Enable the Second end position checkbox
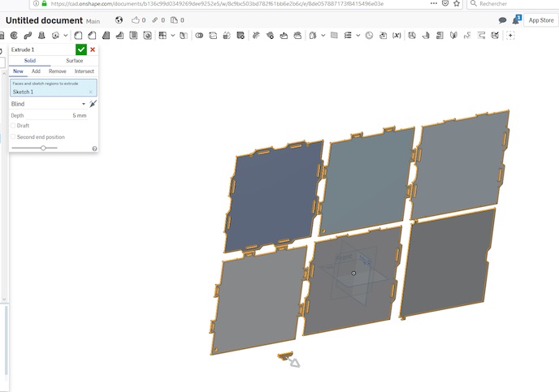 pyautogui.click(x=13, y=137)
